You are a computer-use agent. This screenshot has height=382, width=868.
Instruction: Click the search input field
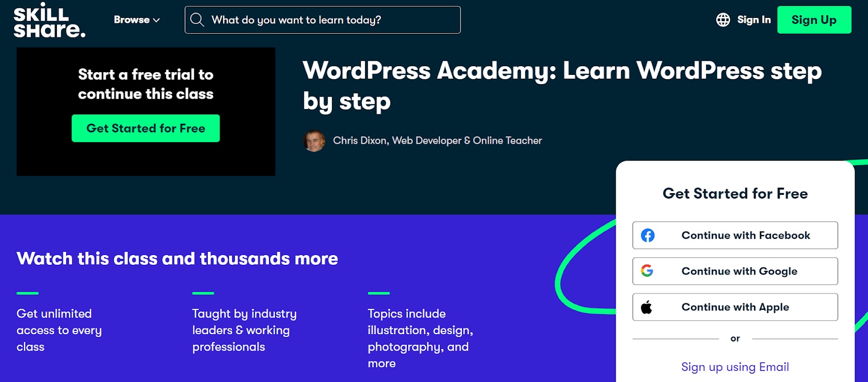coord(322,20)
